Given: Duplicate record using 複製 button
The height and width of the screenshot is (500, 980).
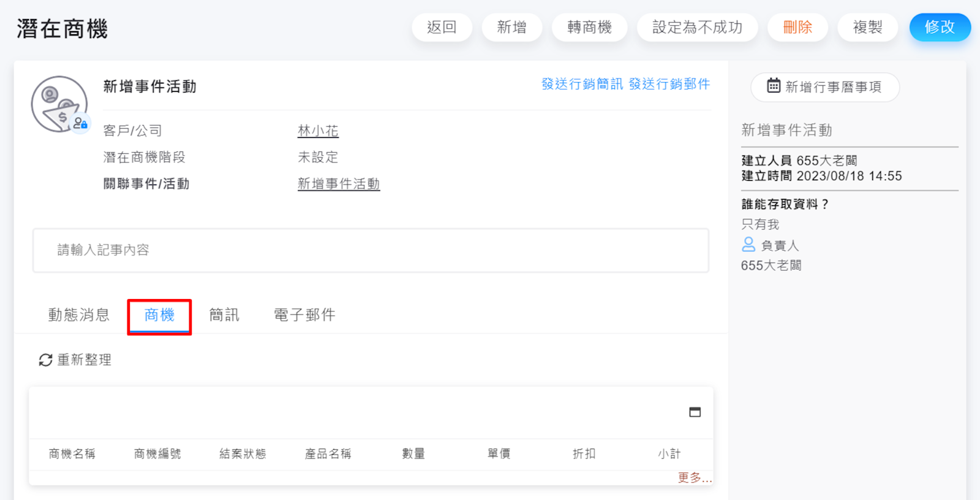Looking at the screenshot, I should [867, 28].
